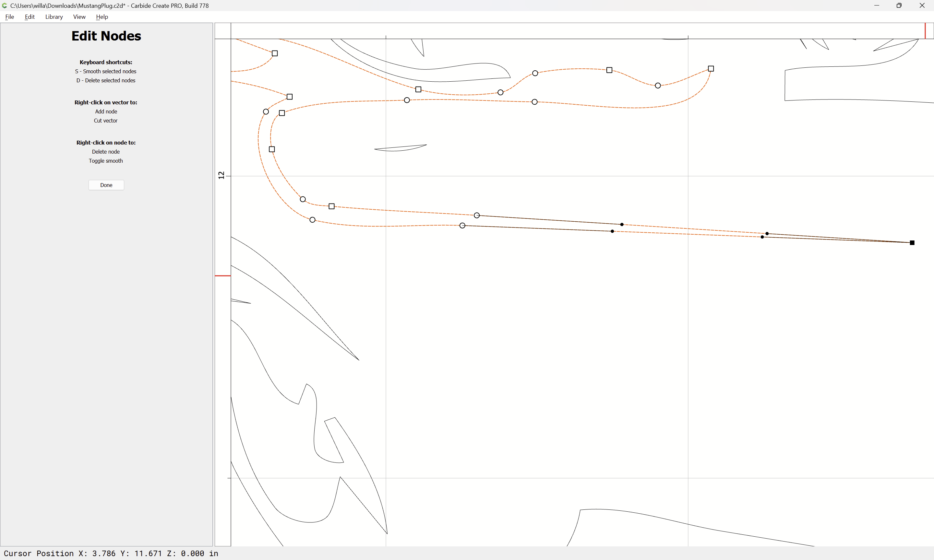Select the topmost square node near the canvas's upper-left corner
934x560 pixels.
[x=275, y=53]
